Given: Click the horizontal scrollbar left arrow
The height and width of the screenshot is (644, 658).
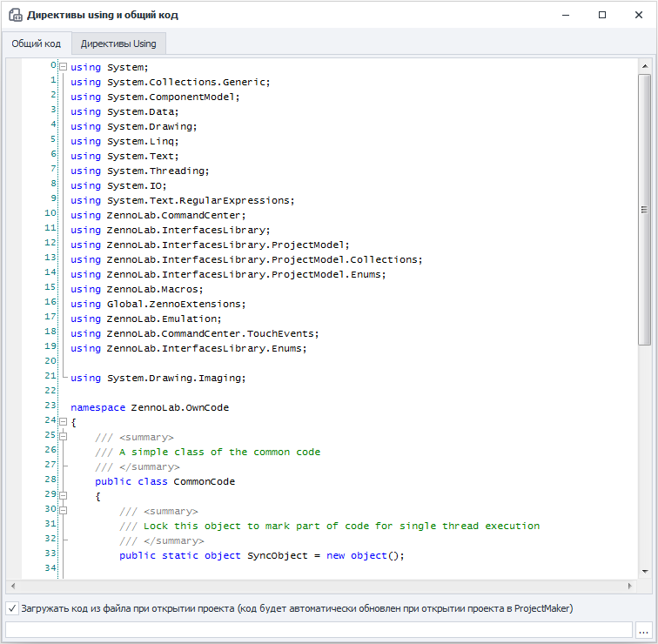Looking at the screenshot, I should pyautogui.click(x=13, y=585).
